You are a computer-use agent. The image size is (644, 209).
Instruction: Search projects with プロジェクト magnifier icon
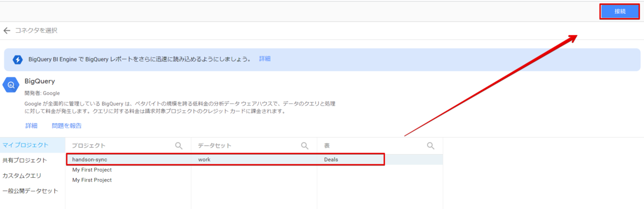point(179,146)
